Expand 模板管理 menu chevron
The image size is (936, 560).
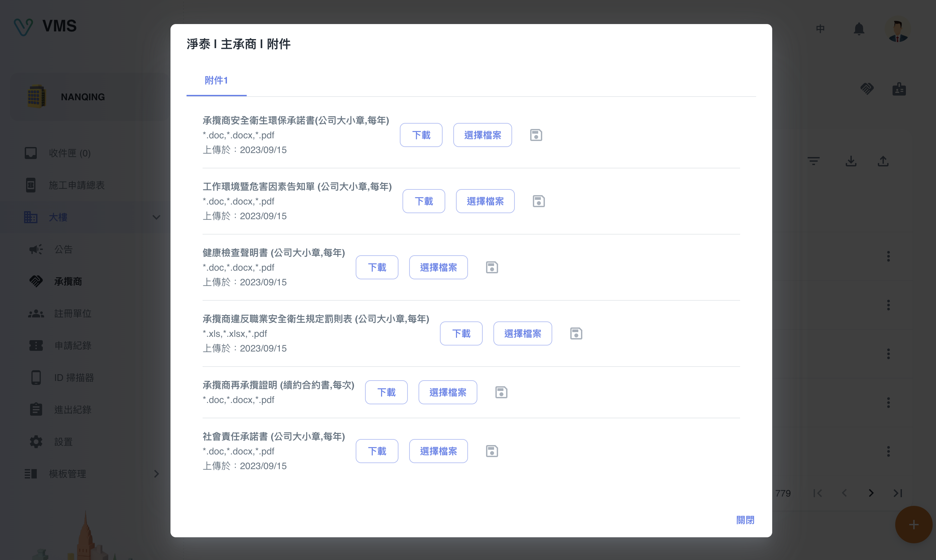pos(156,474)
